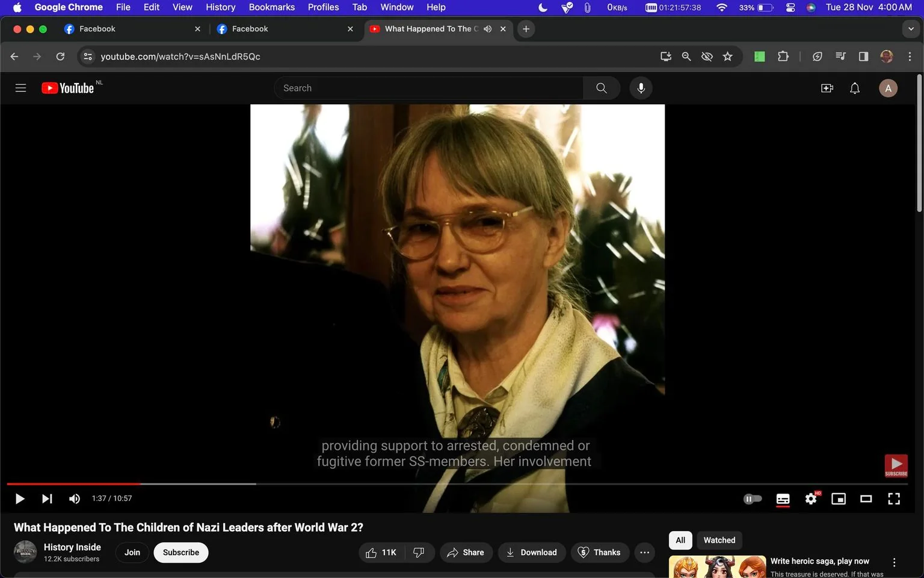Open more actions ellipsis menu
This screenshot has height=578, width=924.
pyautogui.click(x=644, y=552)
